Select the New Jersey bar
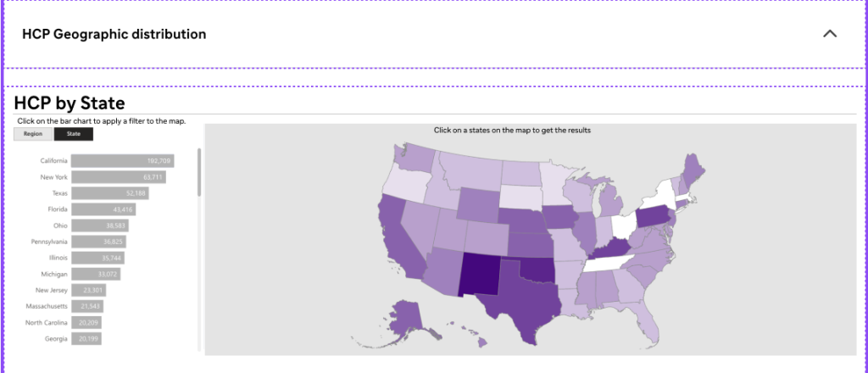The width and height of the screenshot is (868, 373). click(x=87, y=290)
